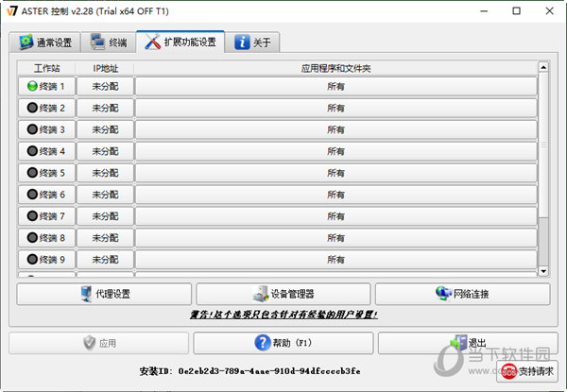Screen dimensions: 567x392
Task: Select the 扩展功能设置 tab
Action: (x=180, y=43)
